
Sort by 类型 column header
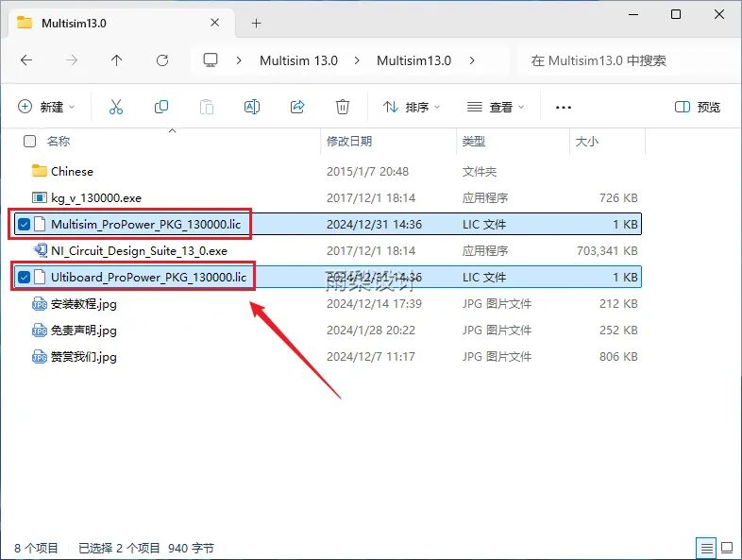click(x=474, y=141)
